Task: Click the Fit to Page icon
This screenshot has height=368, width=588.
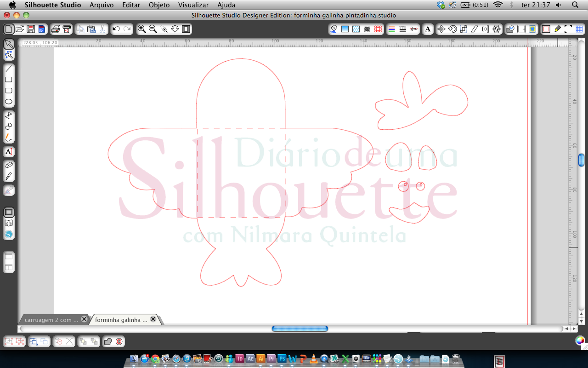Action: point(186,29)
